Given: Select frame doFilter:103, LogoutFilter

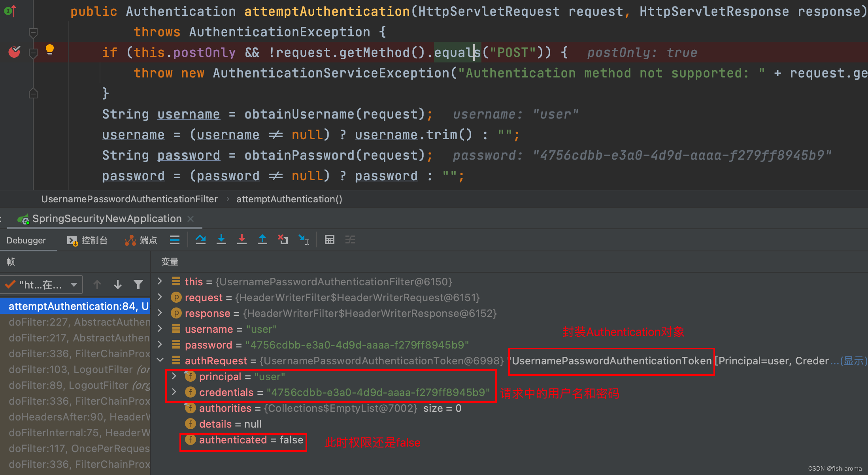Looking at the screenshot, I should point(75,369).
